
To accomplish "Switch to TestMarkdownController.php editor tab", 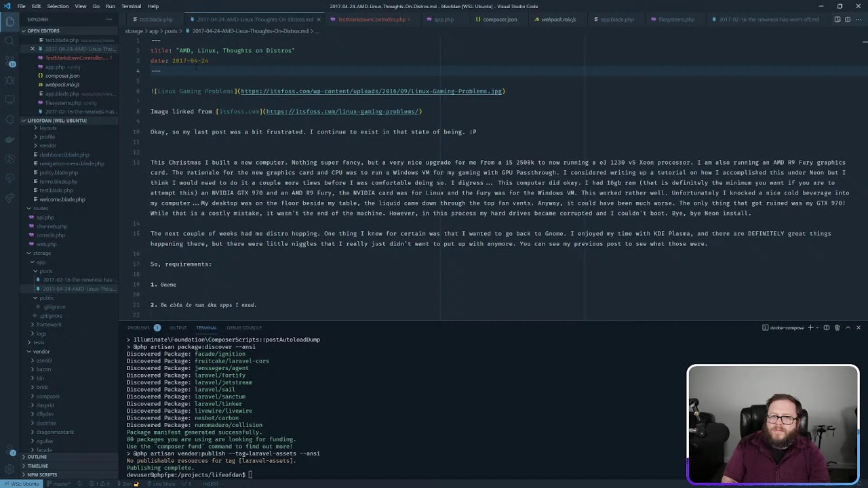I will (371, 20).
